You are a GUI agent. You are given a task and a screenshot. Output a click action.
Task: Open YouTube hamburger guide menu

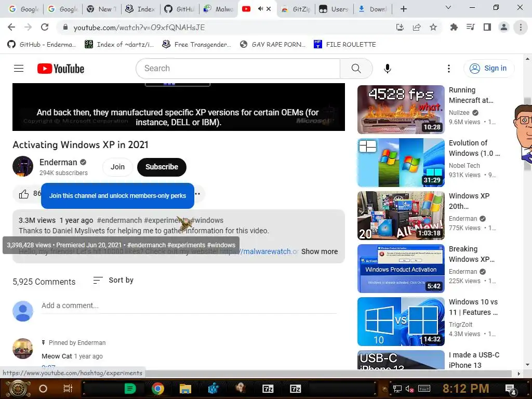(x=19, y=69)
